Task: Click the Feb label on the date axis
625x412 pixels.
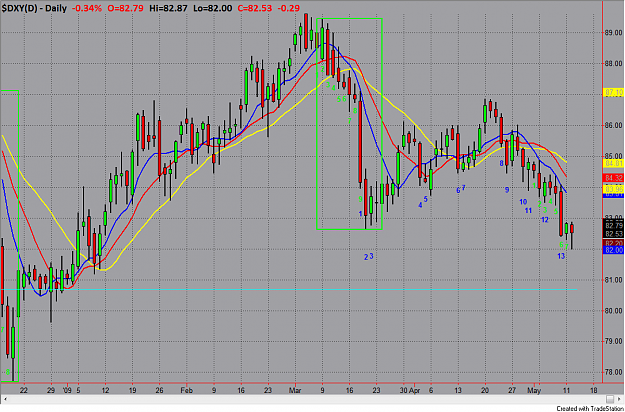Action: click(x=187, y=391)
